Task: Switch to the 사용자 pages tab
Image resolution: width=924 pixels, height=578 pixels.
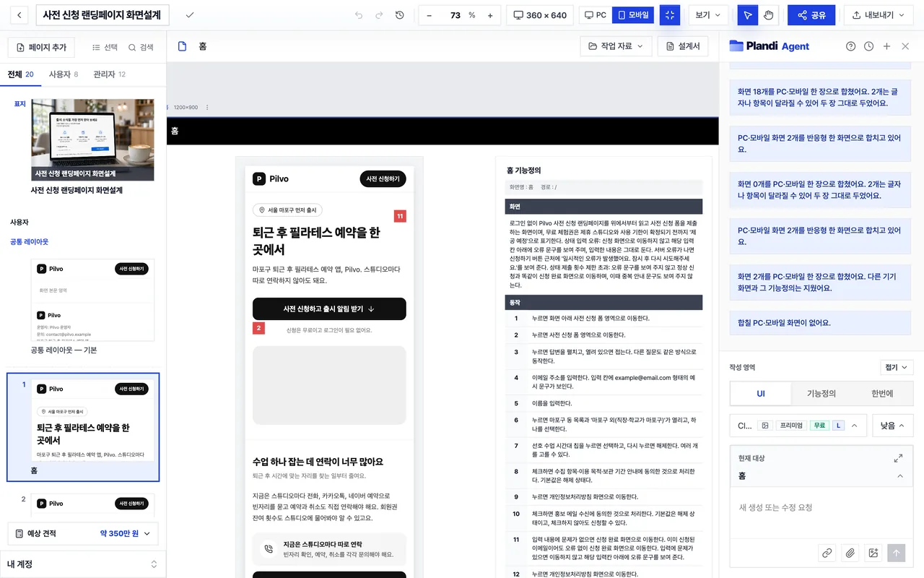Action: [64, 74]
